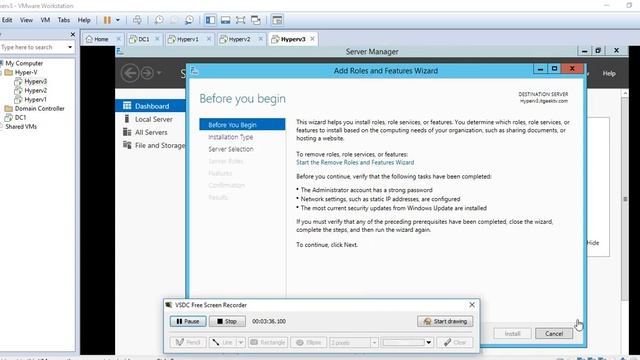The width and height of the screenshot is (640, 360).
Task: Click the Unity mode toolbar icon
Action: tap(256, 20)
